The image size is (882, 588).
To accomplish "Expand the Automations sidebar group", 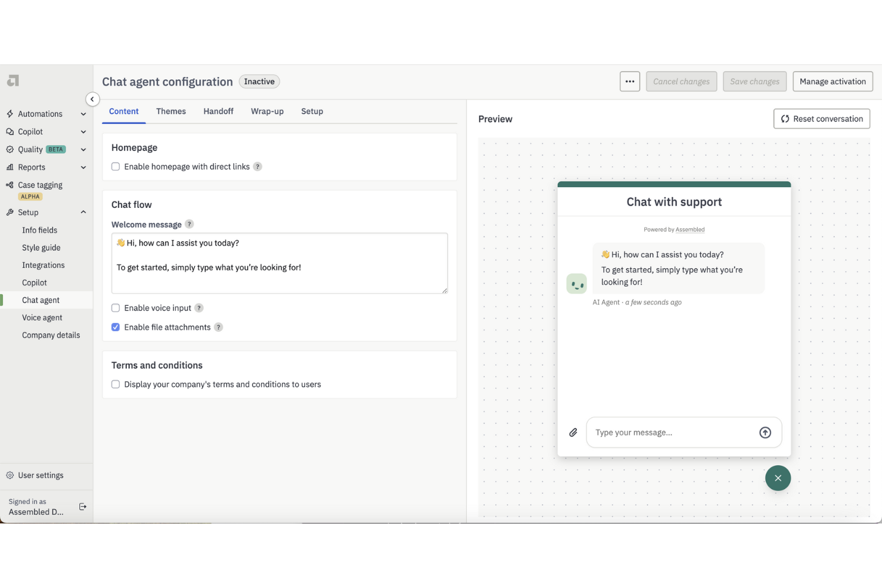I will 83,113.
